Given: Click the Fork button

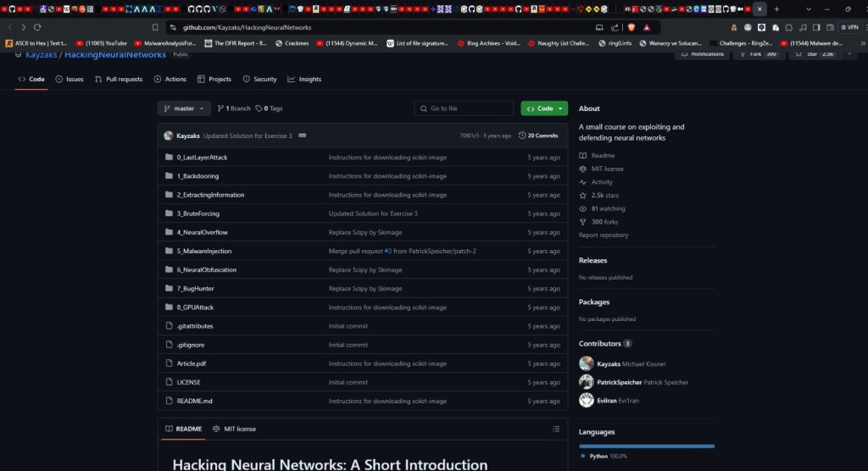Looking at the screenshot, I should coord(754,54).
